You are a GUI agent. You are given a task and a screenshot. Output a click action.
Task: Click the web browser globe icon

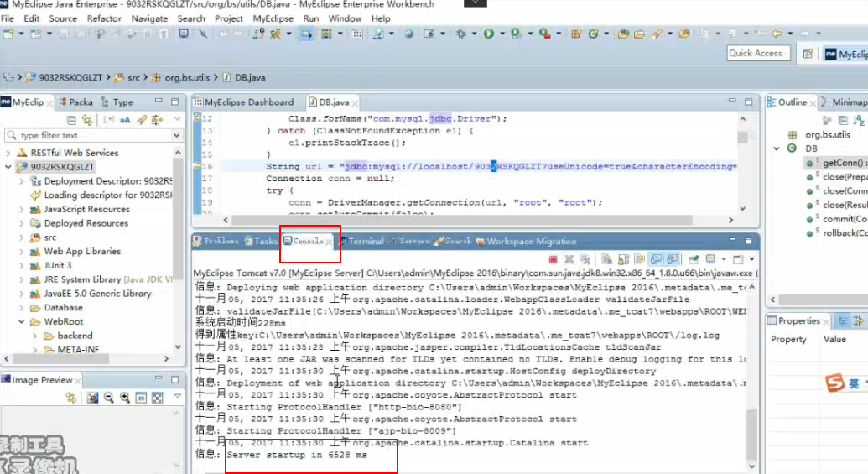pyautogui.click(x=408, y=34)
